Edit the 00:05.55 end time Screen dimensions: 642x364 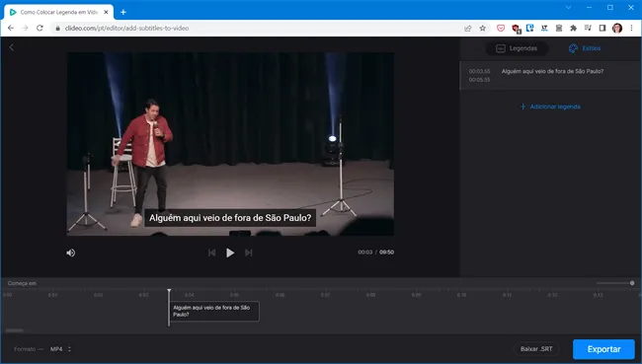point(479,80)
